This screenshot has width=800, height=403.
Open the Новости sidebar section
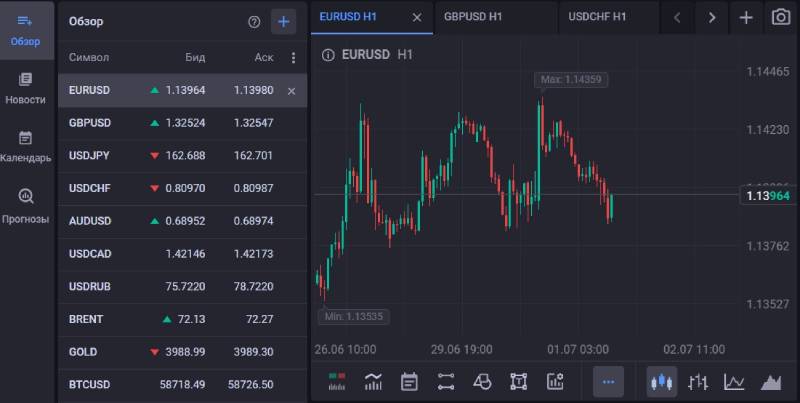(25, 89)
